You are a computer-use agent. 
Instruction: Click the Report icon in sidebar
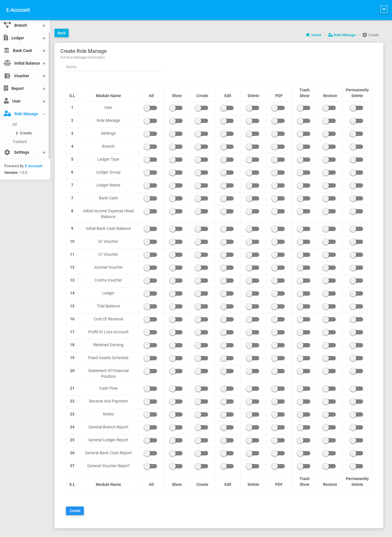tap(6, 88)
